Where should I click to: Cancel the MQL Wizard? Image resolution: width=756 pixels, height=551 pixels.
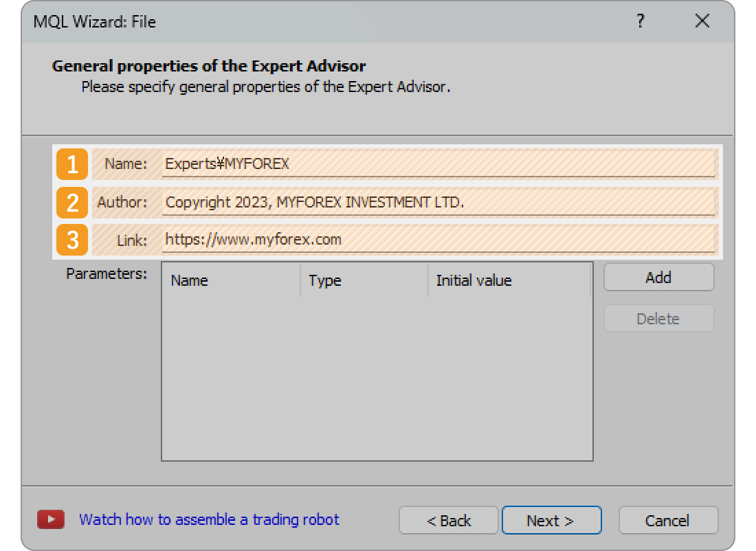667,520
